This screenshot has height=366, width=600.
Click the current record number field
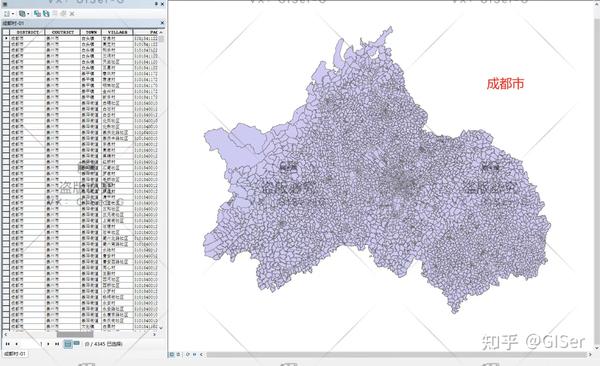point(33,344)
